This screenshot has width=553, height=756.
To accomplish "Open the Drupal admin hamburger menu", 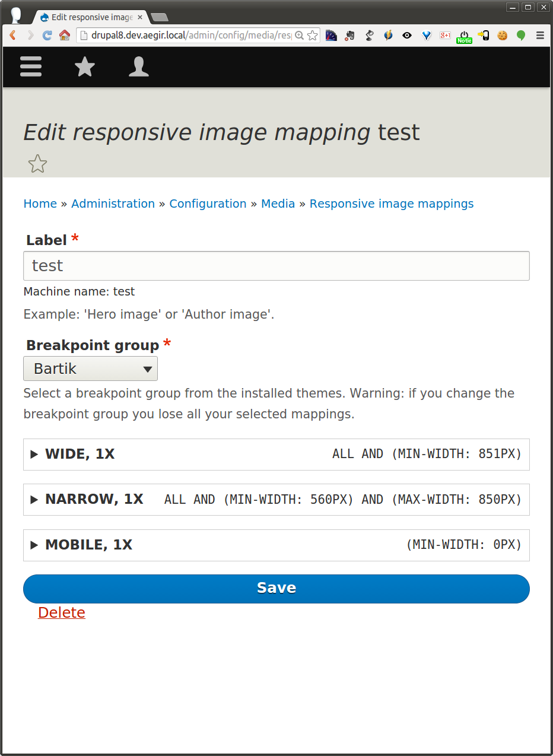I will 31,66.
